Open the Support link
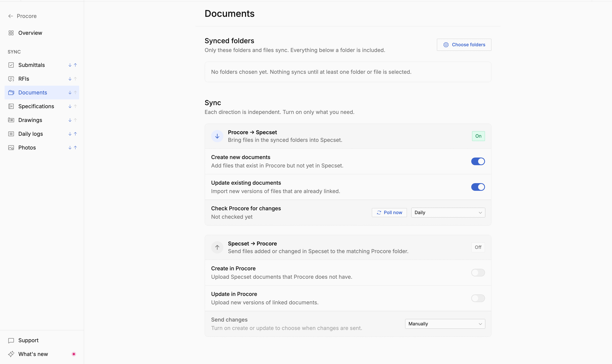This screenshot has width=612, height=364. point(42,340)
